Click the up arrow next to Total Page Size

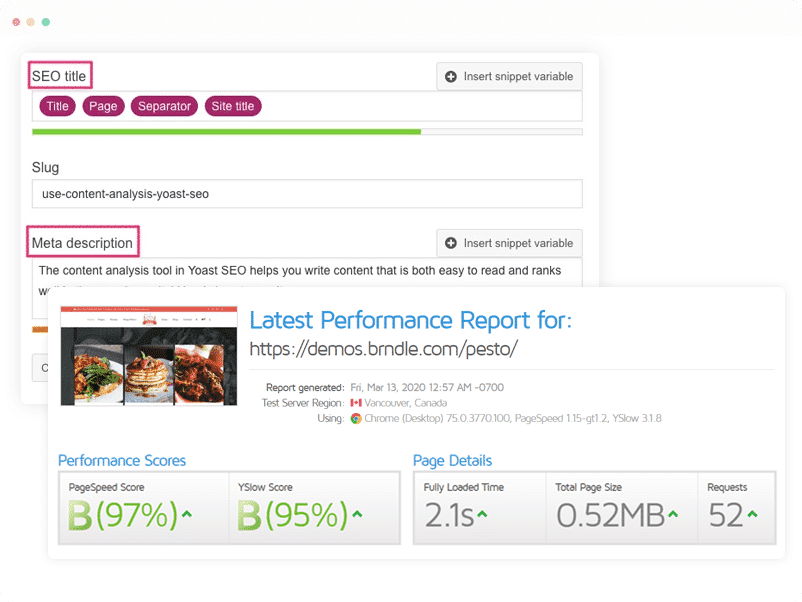673,514
